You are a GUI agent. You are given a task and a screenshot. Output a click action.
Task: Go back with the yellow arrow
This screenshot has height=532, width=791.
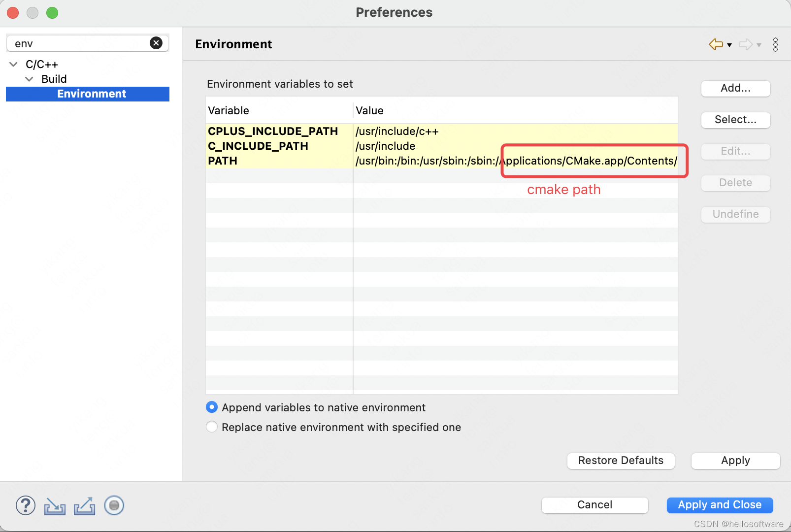click(716, 44)
